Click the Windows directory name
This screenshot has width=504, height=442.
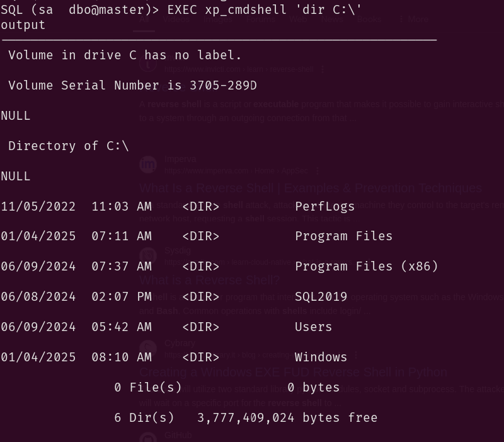pos(321,357)
